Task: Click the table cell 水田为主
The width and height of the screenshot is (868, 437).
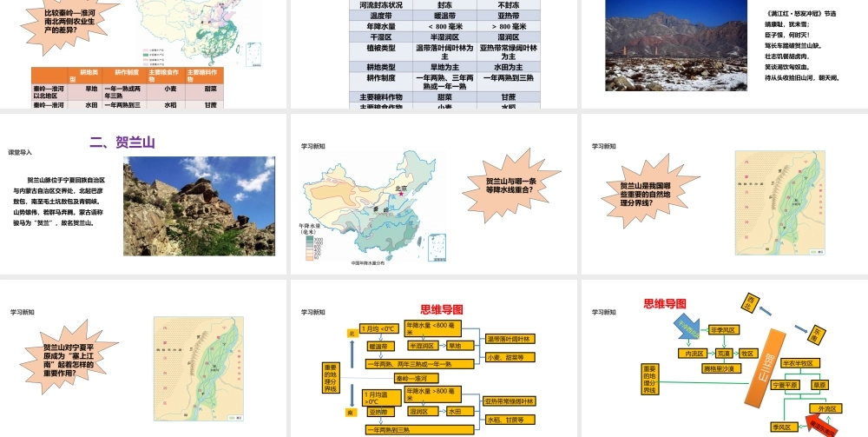Action: [x=509, y=67]
